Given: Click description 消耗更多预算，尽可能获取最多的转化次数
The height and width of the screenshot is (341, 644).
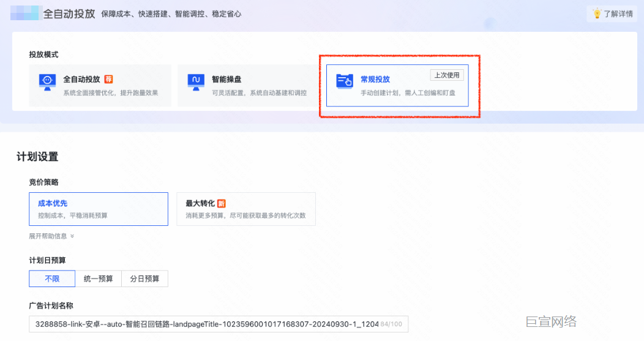Looking at the screenshot, I should [245, 215].
